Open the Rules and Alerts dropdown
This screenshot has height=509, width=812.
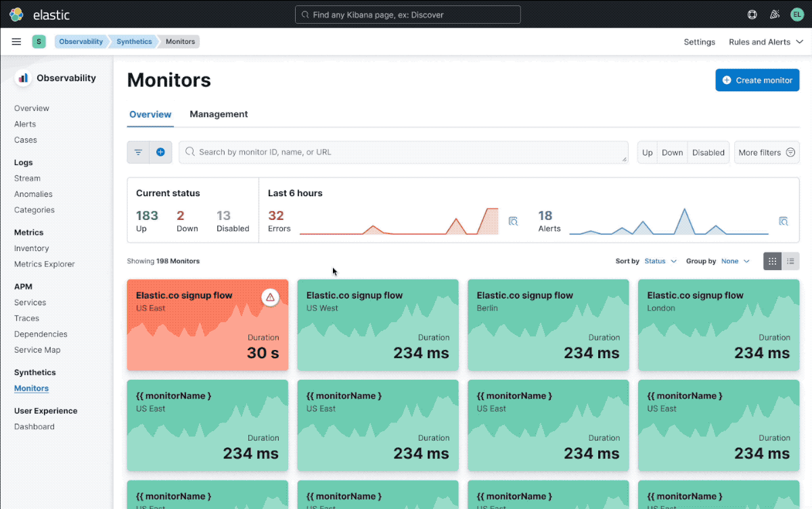(765, 42)
